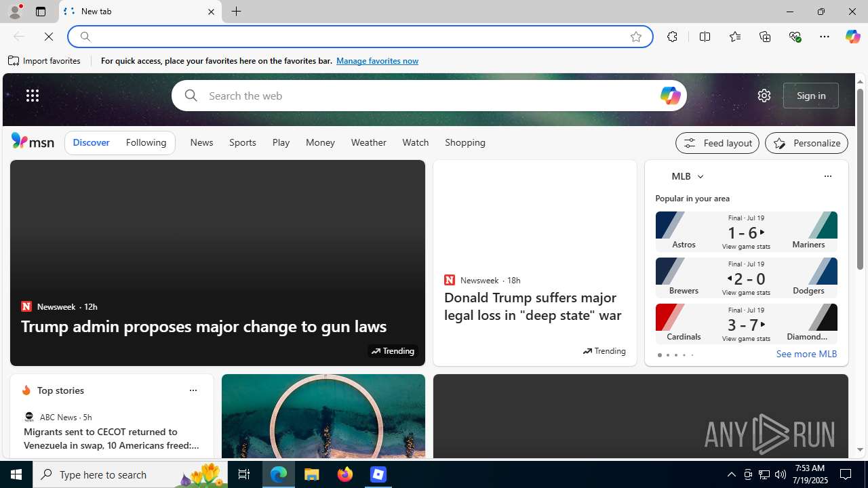868x488 pixels.
Task: Open Donald Trump legal loss article
Action: point(533,306)
